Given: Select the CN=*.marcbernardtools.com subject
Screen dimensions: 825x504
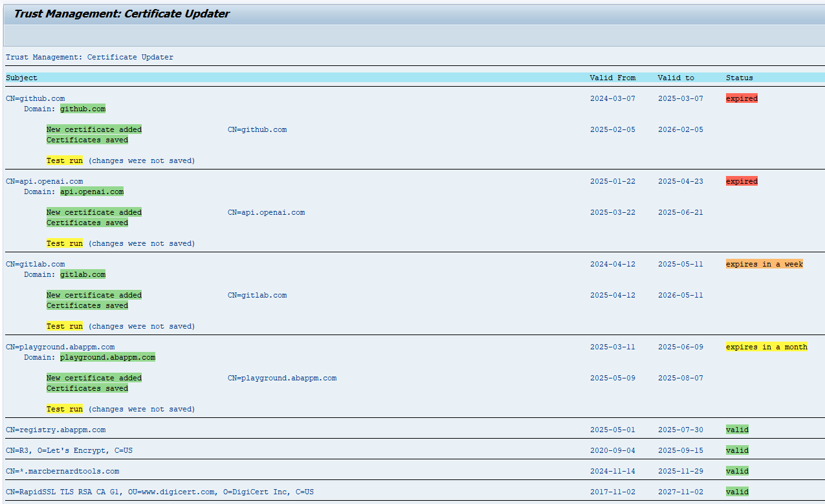Looking at the screenshot, I should (x=63, y=471).
